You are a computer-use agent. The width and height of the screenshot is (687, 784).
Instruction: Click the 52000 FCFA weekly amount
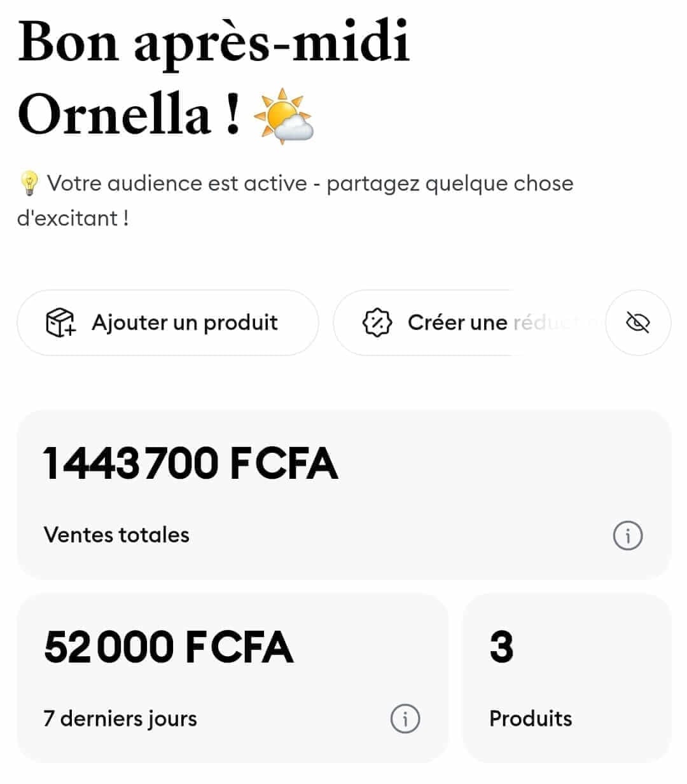pos(169,647)
